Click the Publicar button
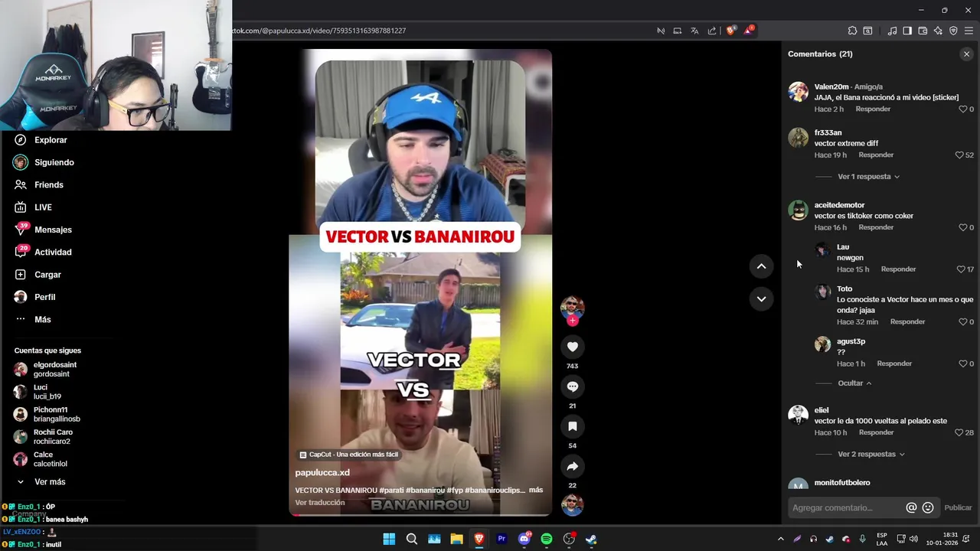Screen dimensions: 980x551 (958, 507)
